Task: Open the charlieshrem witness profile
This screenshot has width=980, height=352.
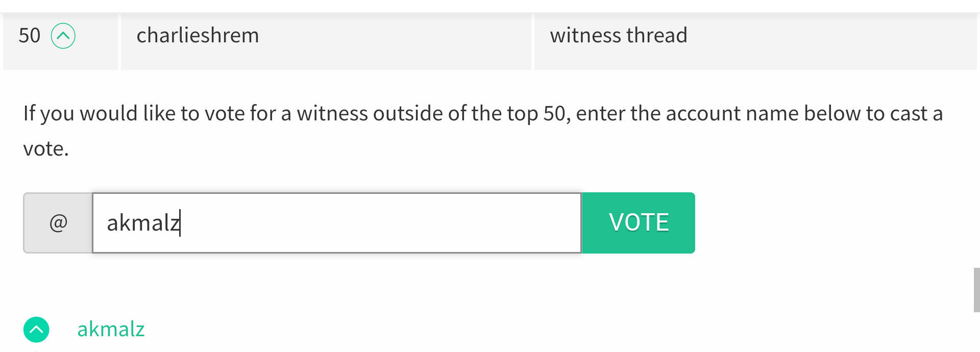Action: click(x=198, y=35)
